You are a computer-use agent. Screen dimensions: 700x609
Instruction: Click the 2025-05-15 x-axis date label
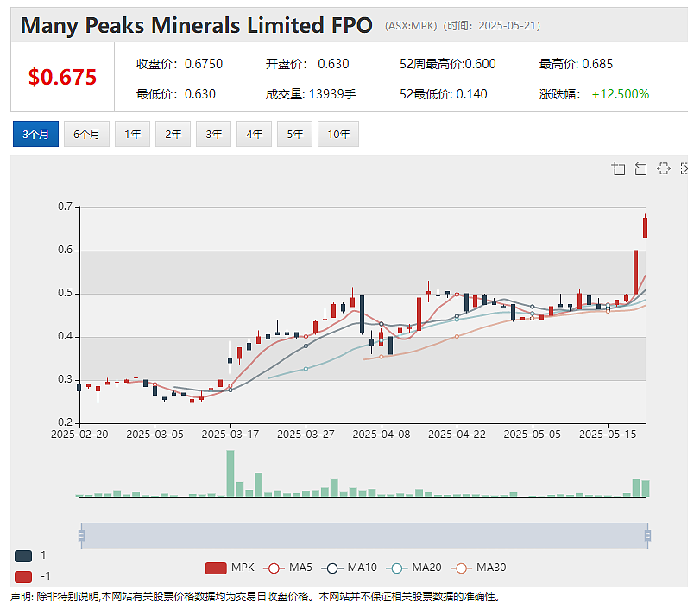click(x=608, y=435)
